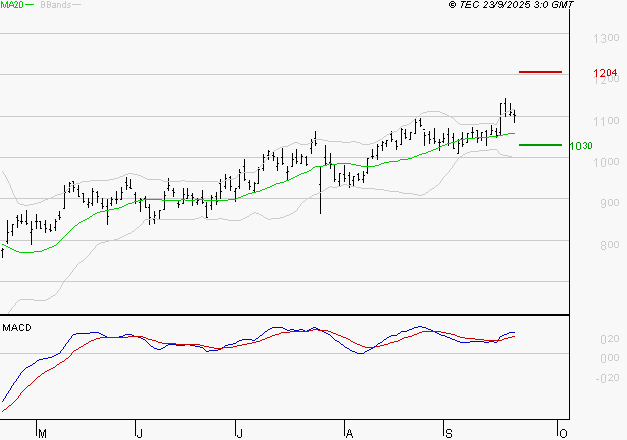The width and height of the screenshot is (627, 440).
Task: Click the grey line swatch beside BBands
Action: click(x=78, y=5)
